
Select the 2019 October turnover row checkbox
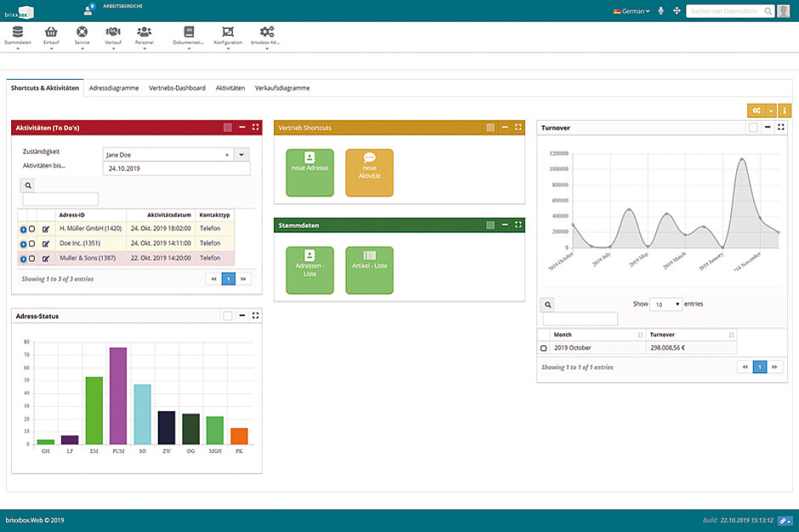coord(544,348)
